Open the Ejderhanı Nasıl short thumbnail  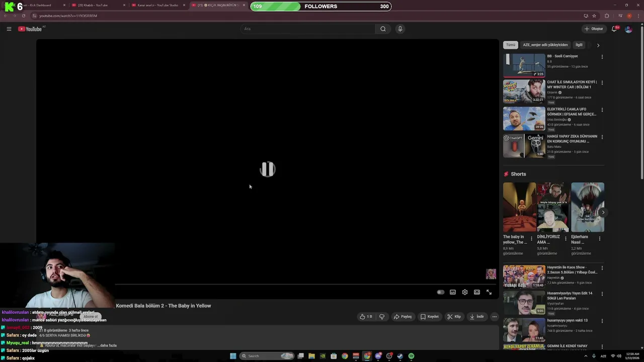588,207
